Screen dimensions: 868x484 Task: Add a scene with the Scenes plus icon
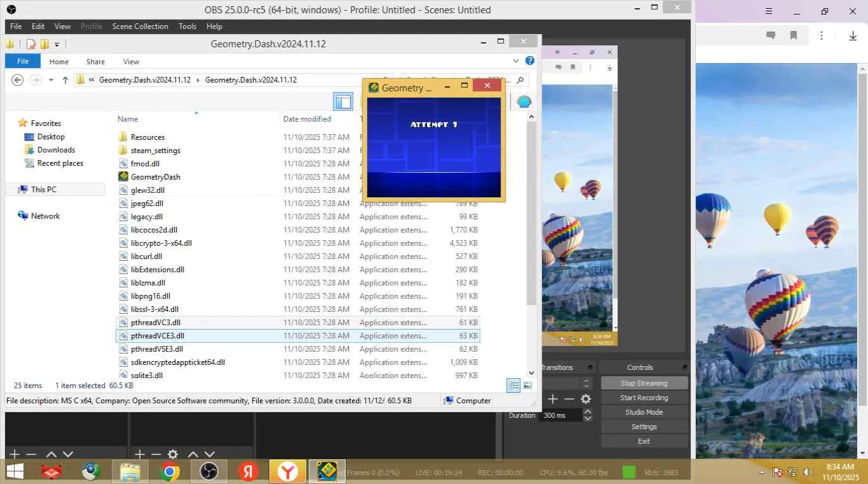click(x=15, y=454)
